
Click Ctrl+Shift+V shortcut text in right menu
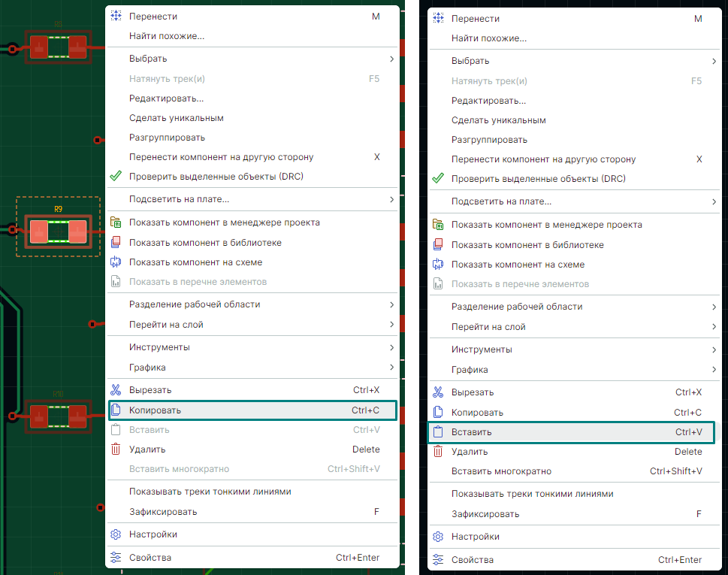click(x=676, y=471)
